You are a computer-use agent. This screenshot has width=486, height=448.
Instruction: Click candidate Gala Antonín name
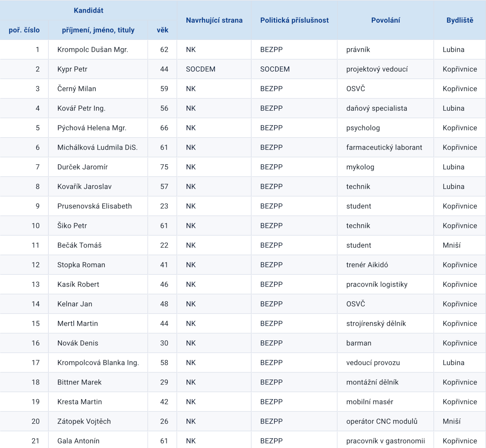[78, 441]
